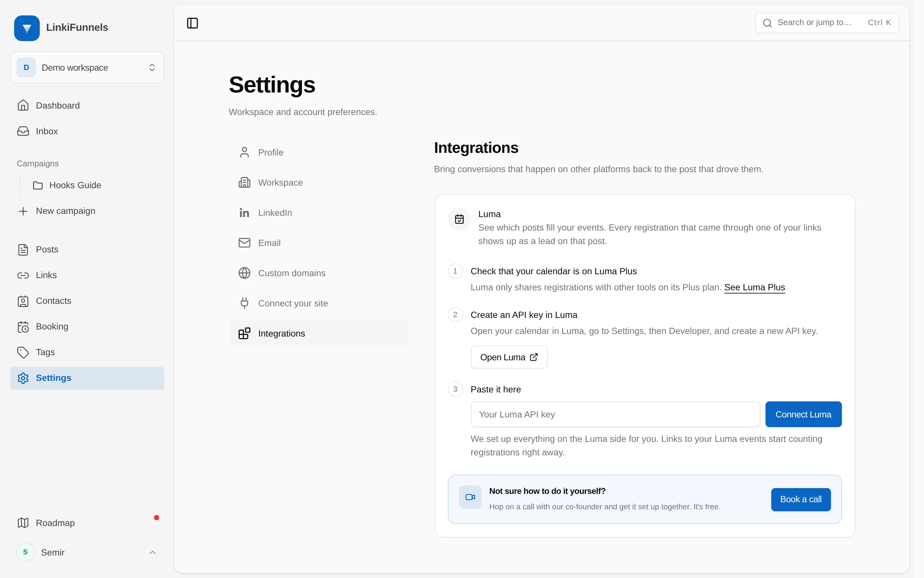Click the red notification dot on Roadmap

(157, 518)
